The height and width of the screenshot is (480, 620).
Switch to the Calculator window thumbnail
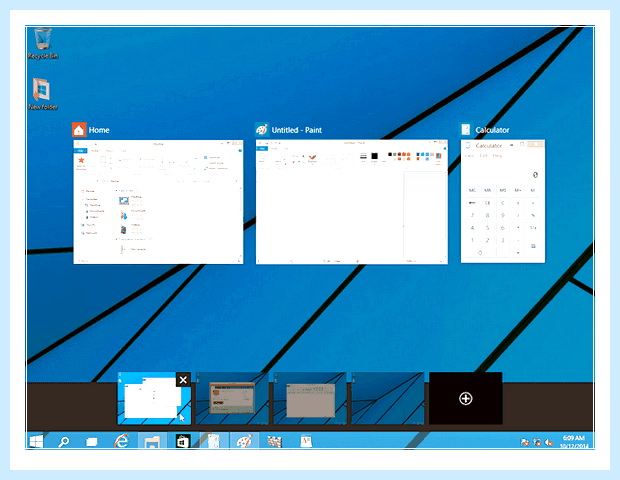tap(503, 201)
